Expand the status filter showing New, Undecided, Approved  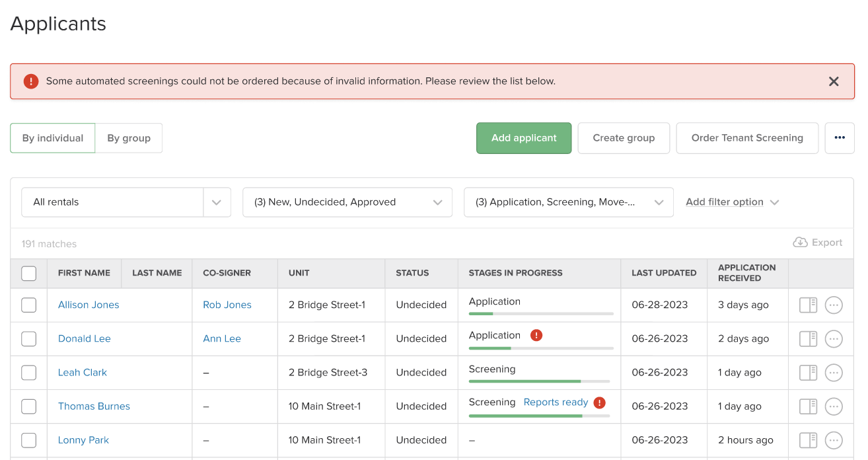pyautogui.click(x=347, y=202)
